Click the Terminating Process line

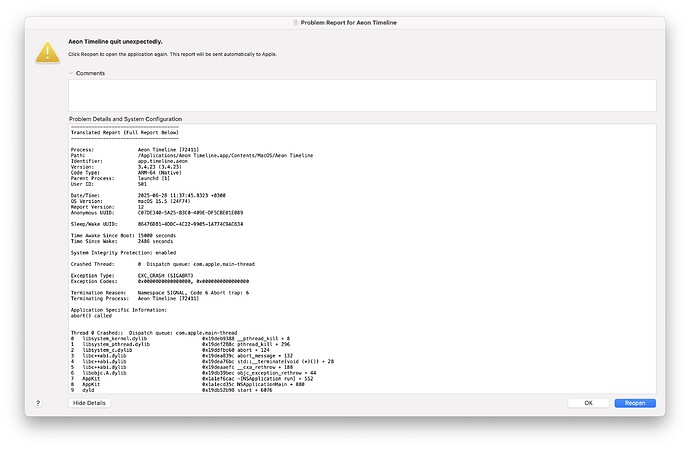pos(135,298)
